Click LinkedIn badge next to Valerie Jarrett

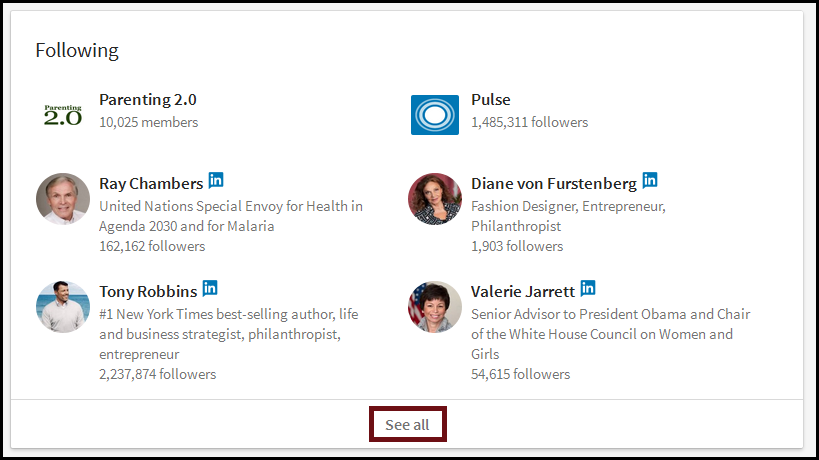click(x=588, y=288)
